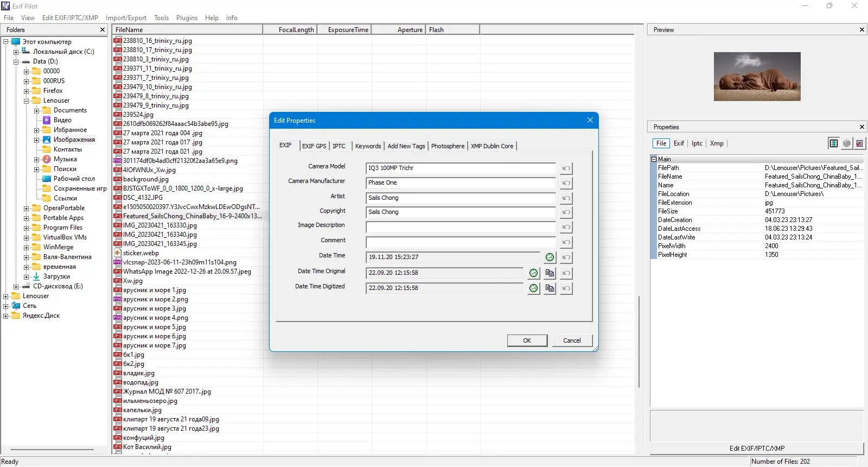Expand the Локальный диск (C:) node
Screen dimensions: 868x467
(x=16, y=52)
